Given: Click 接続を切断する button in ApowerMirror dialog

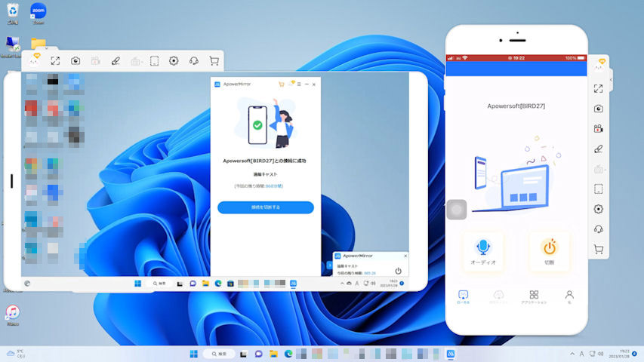Looking at the screenshot, I should [266, 207].
